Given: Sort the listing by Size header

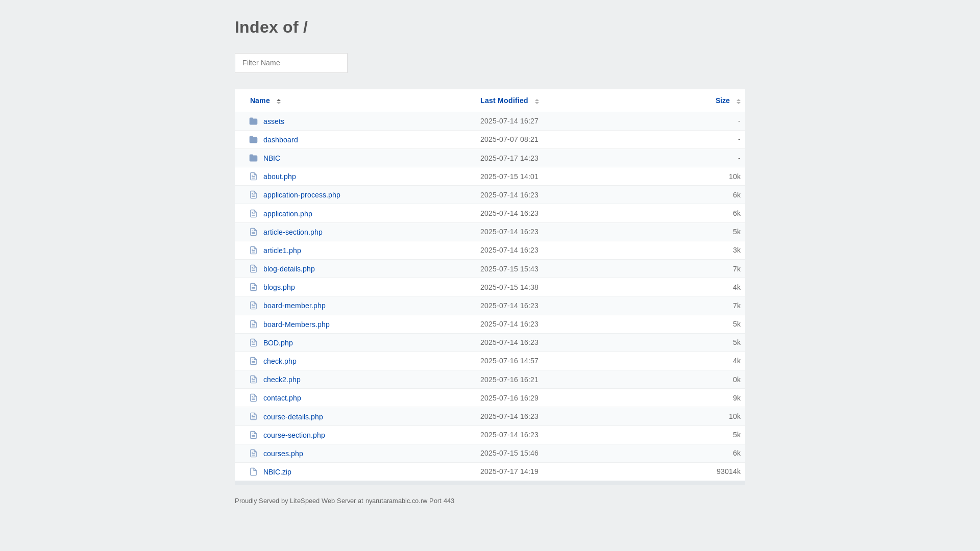Looking at the screenshot, I should (722, 101).
